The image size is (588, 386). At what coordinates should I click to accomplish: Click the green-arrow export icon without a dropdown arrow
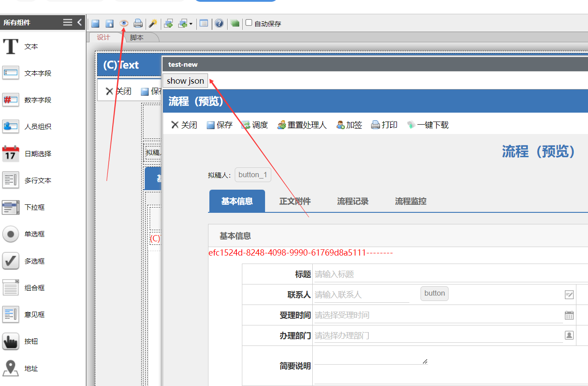coord(168,23)
